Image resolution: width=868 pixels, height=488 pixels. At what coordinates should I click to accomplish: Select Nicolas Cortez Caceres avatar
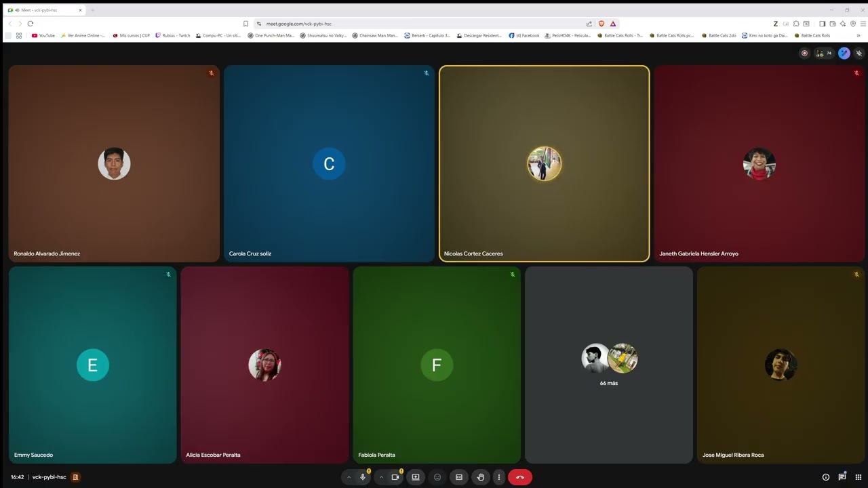tap(545, 163)
